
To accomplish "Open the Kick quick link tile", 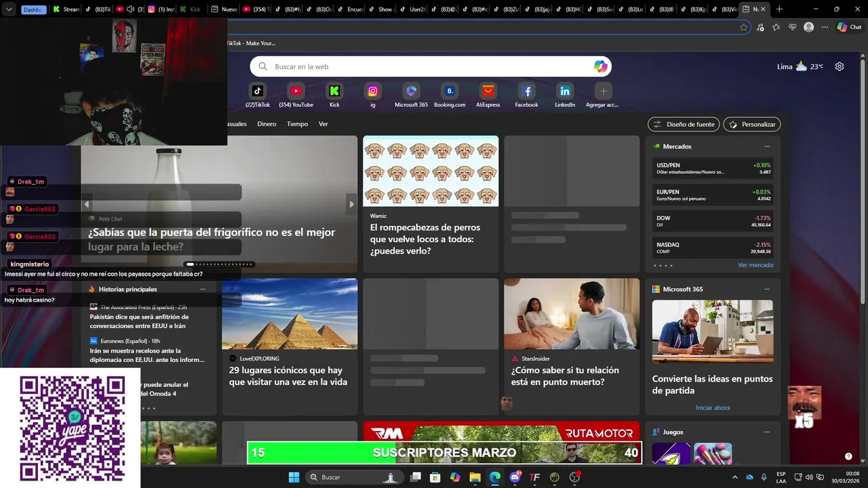I will 334,94.
